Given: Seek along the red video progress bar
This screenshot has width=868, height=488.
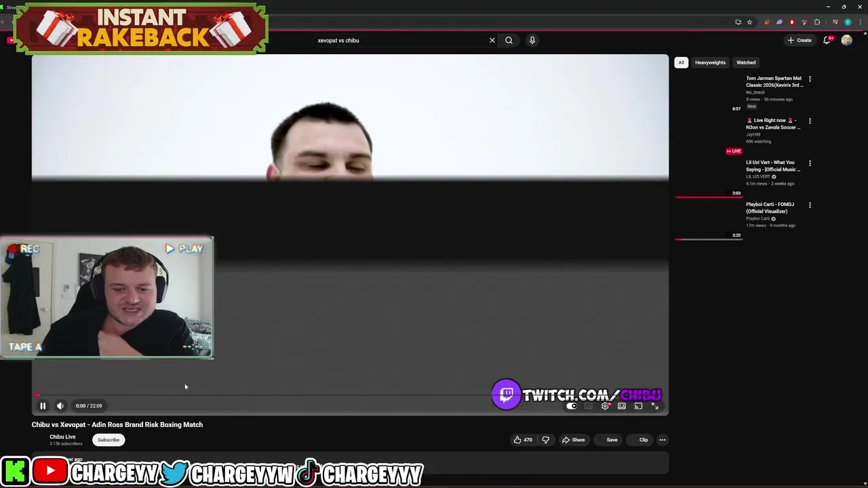Looking at the screenshot, I should pos(350,395).
